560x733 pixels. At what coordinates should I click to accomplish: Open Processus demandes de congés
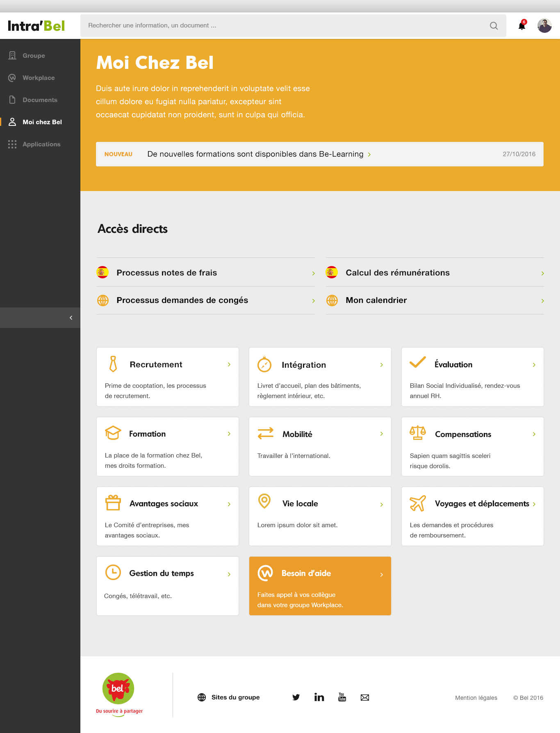(x=182, y=300)
